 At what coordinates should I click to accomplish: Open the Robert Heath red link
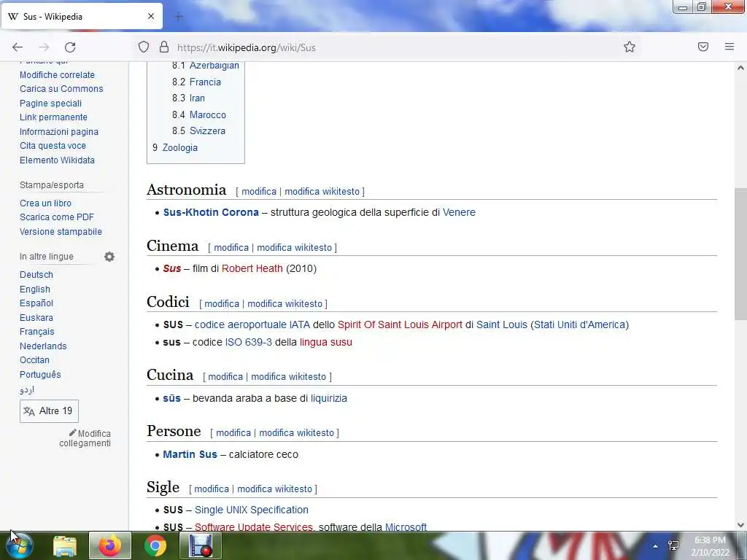click(x=252, y=268)
